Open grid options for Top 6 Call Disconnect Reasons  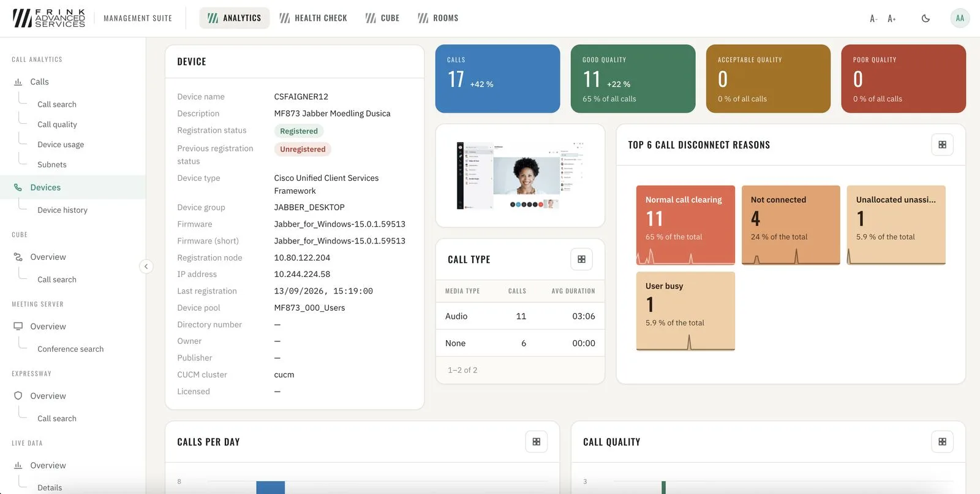pos(942,145)
